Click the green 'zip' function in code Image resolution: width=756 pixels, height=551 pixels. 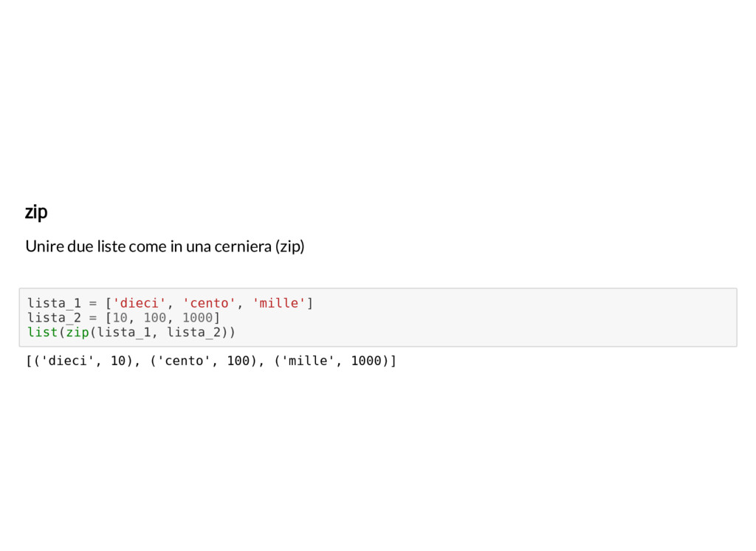point(78,333)
